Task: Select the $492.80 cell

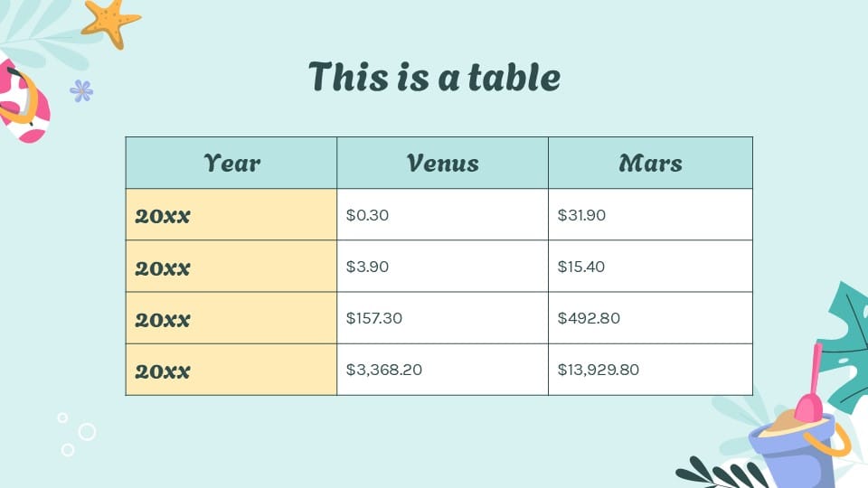Action: (650, 318)
